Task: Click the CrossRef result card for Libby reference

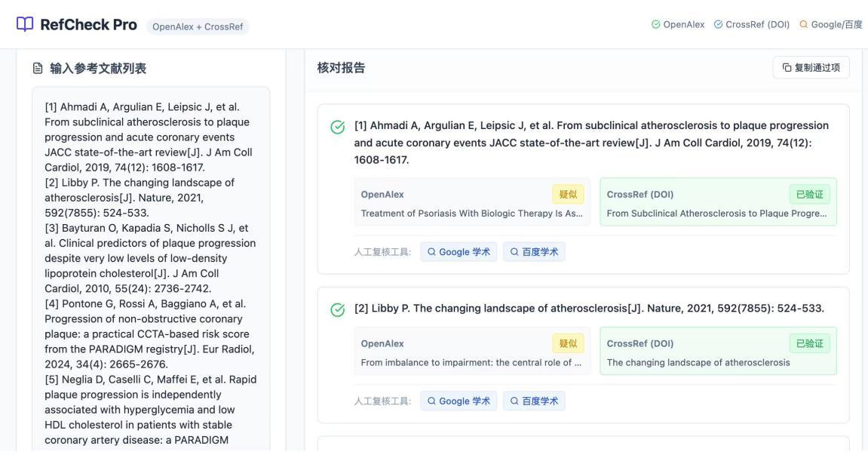Action: pos(718,352)
